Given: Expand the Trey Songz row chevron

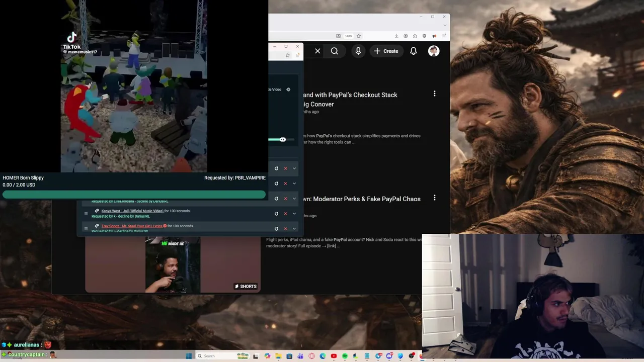Looking at the screenshot, I should tap(294, 229).
